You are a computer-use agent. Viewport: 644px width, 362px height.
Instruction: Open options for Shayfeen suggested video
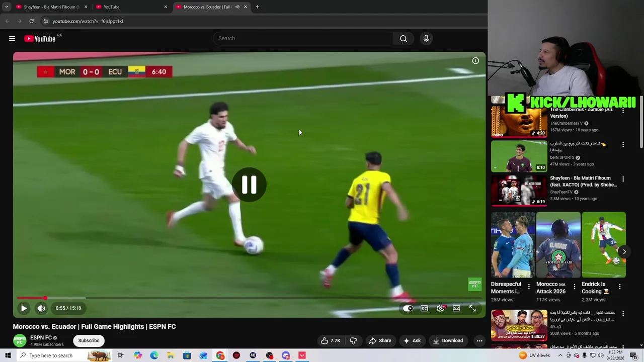pyautogui.click(x=623, y=179)
